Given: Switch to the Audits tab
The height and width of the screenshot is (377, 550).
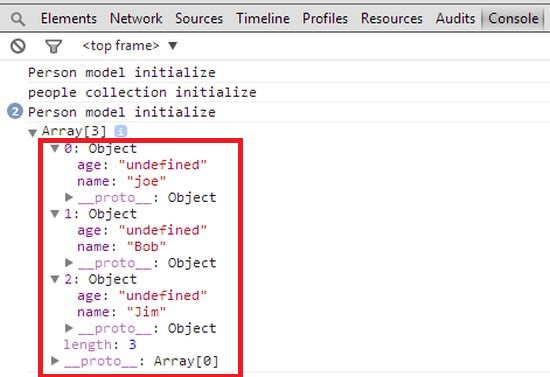Looking at the screenshot, I should pyautogui.click(x=455, y=18).
